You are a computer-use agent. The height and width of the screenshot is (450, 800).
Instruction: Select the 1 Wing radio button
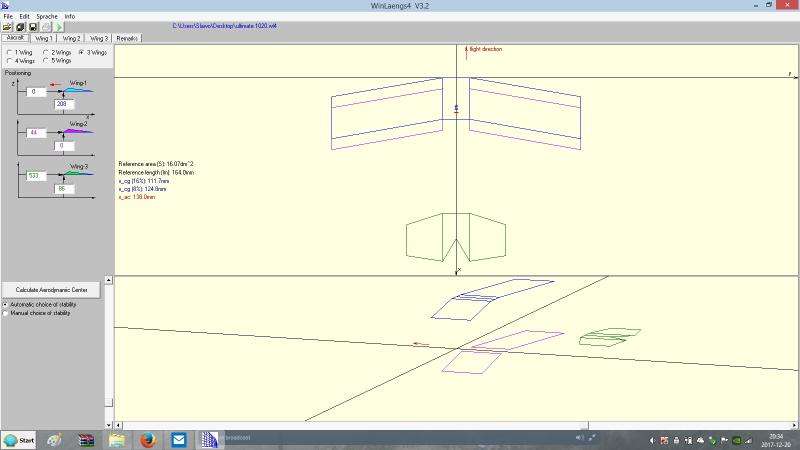(x=9, y=52)
